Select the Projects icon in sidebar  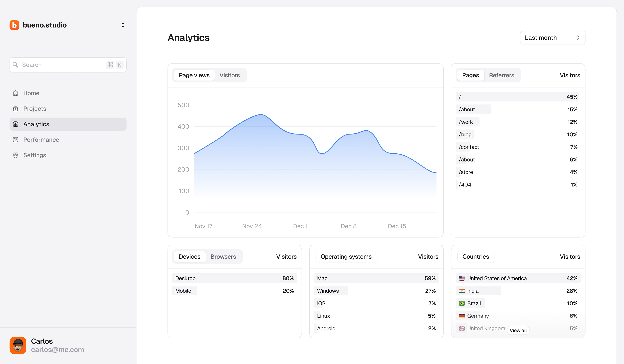coord(16,109)
